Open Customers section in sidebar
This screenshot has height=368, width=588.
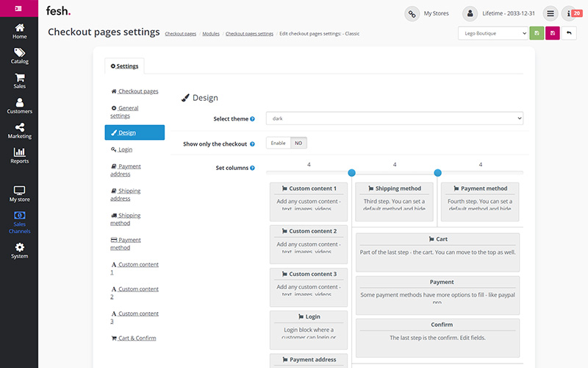coord(19,107)
